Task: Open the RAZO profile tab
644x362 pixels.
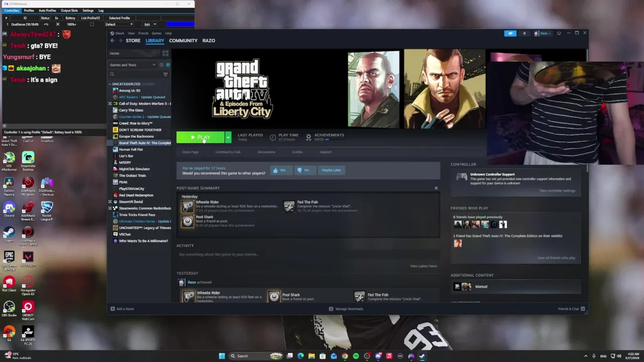Action: click(208, 41)
